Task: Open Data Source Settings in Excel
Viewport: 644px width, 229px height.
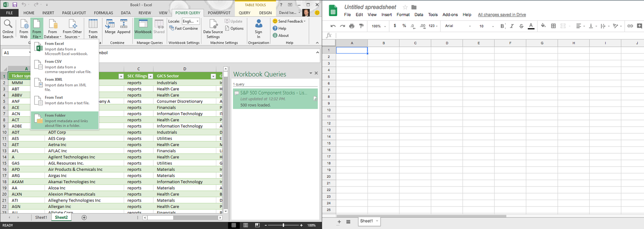Action: pos(213,29)
